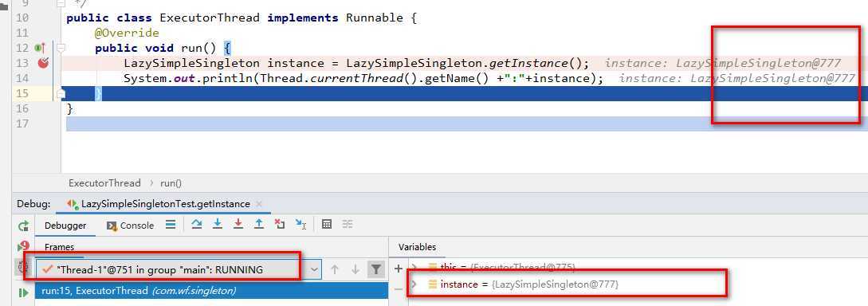Collapse the run() method fold on line 12
868x306 pixels.
click(61, 48)
